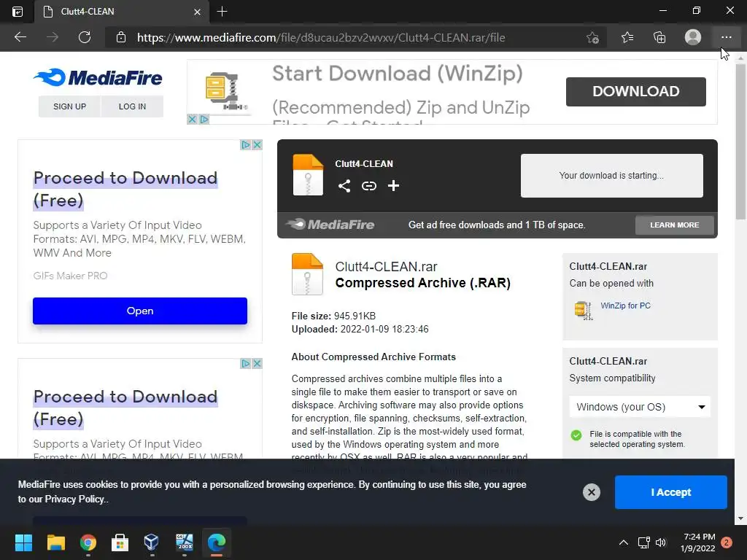The height and width of the screenshot is (560, 747).
Task: Click Microsoft Edge taskbar icon
Action: point(217,542)
